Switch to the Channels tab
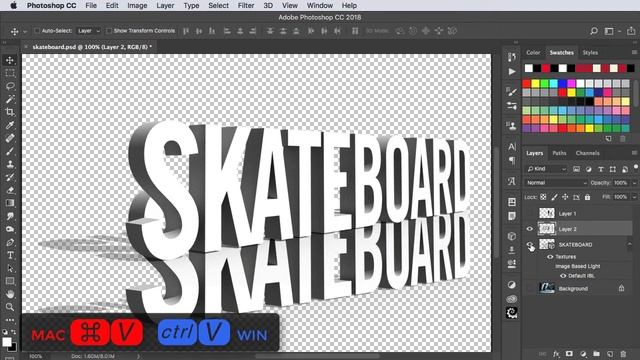This screenshot has height=360, width=640. point(587,153)
